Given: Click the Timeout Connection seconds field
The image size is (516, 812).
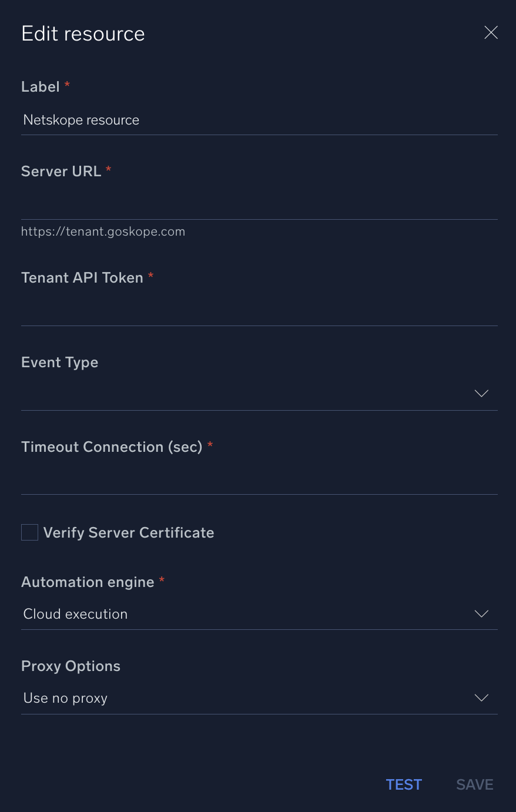Looking at the screenshot, I should (x=259, y=479).
